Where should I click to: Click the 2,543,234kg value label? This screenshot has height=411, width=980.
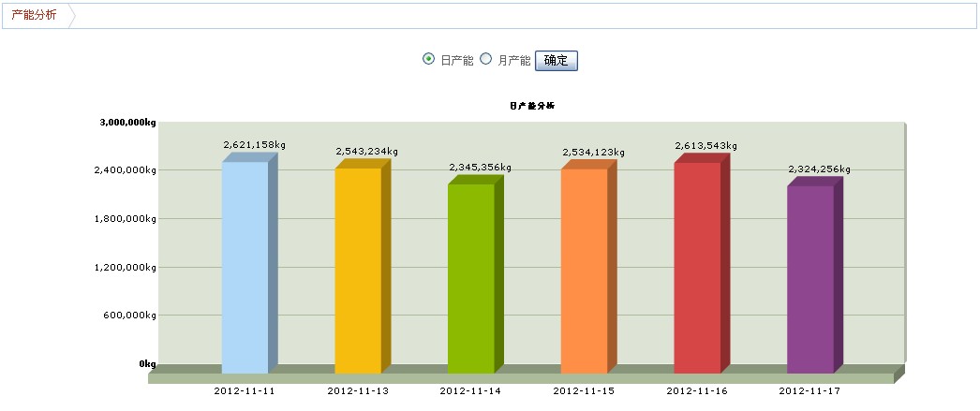[x=366, y=152]
